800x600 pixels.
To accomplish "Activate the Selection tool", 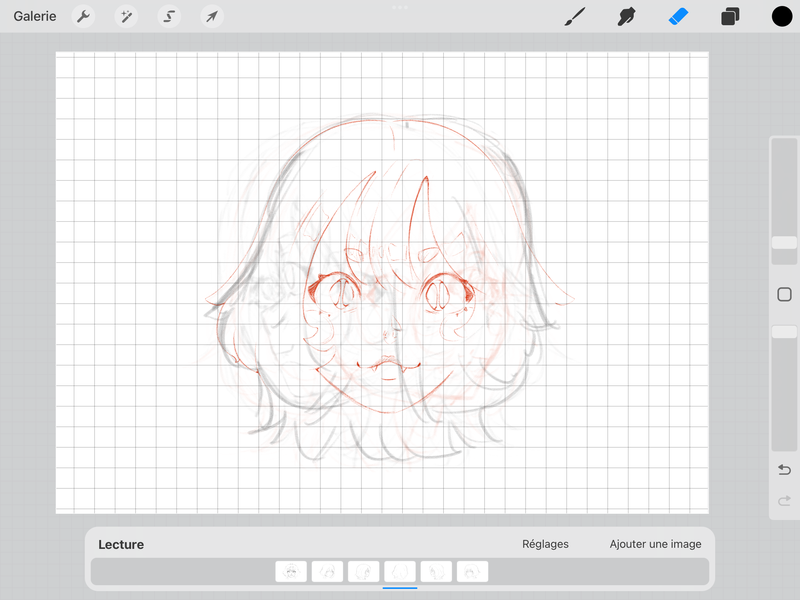I will coord(169,17).
